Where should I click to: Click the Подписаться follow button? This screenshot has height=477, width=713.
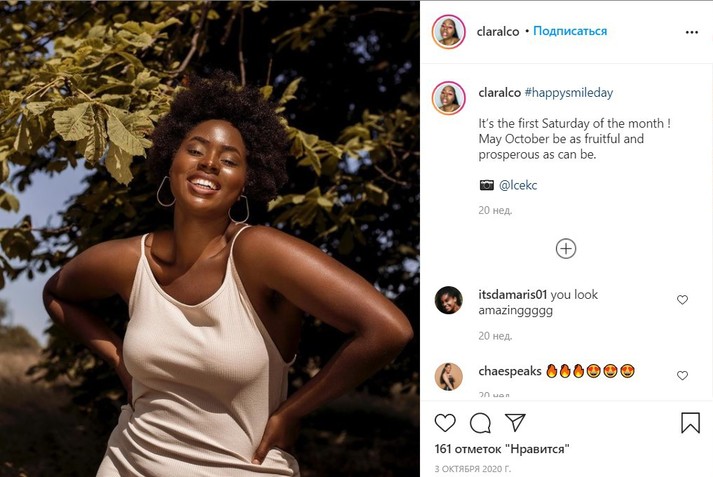(x=570, y=31)
